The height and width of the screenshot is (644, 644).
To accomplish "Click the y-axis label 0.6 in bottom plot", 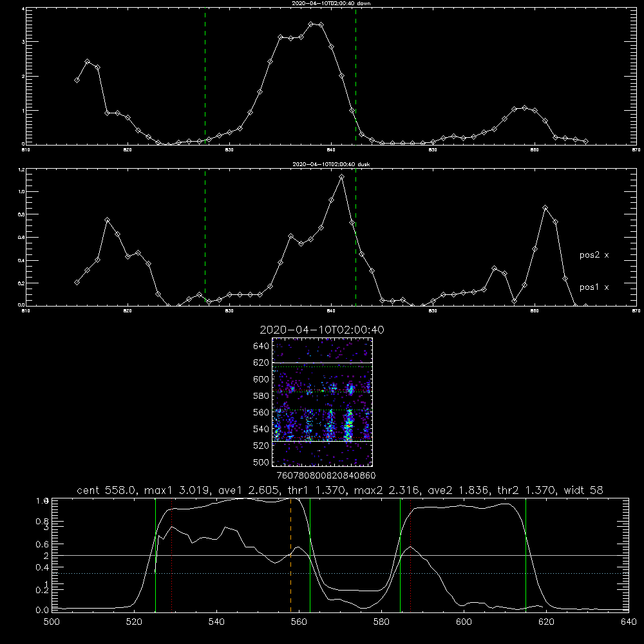I will point(41,544).
